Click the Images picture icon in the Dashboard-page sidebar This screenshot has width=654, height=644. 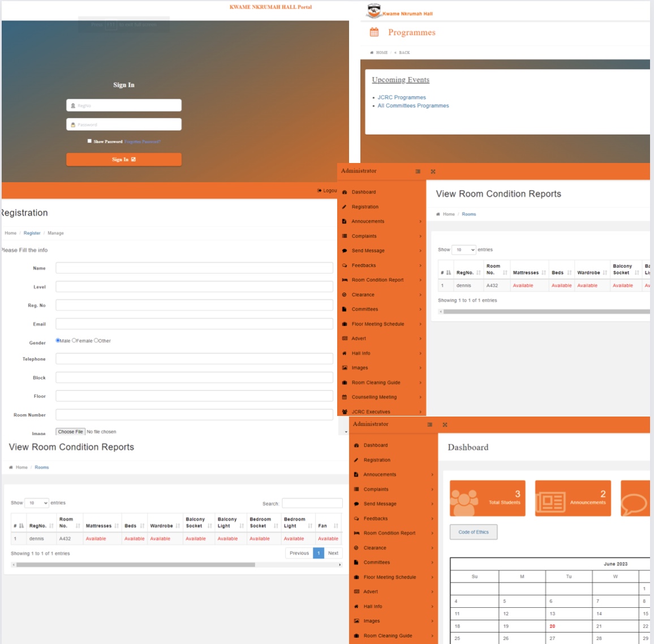click(x=356, y=621)
